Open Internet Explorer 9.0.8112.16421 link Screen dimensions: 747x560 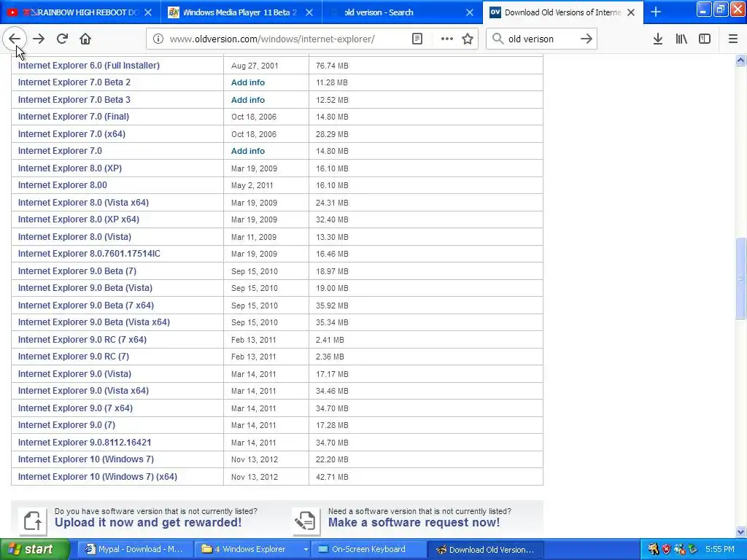tap(85, 443)
